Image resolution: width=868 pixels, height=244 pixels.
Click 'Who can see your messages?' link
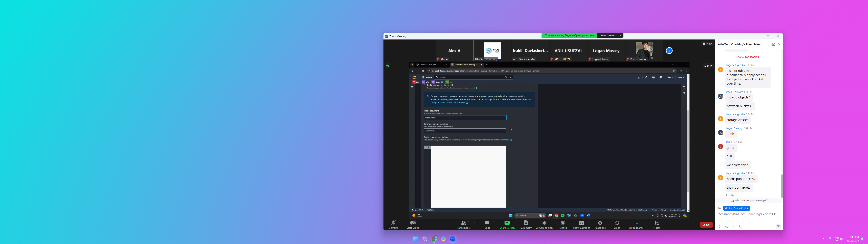click(x=751, y=200)
